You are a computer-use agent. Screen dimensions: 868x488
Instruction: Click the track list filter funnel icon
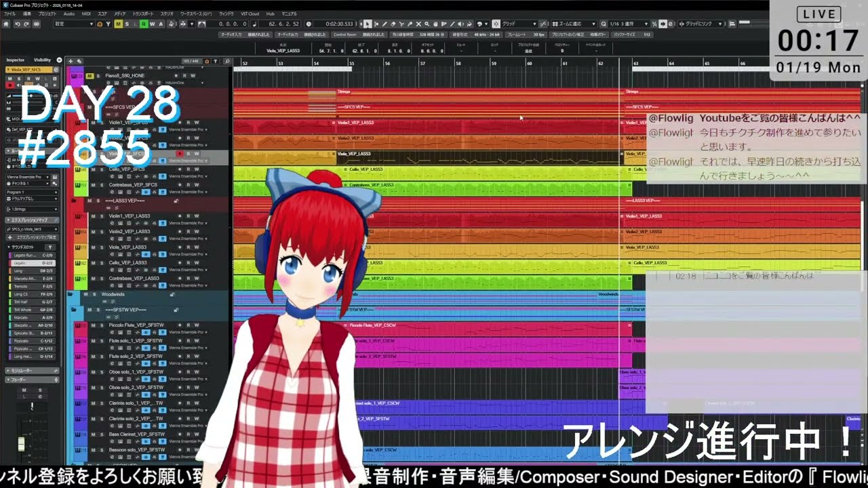(x=216, y=61)
